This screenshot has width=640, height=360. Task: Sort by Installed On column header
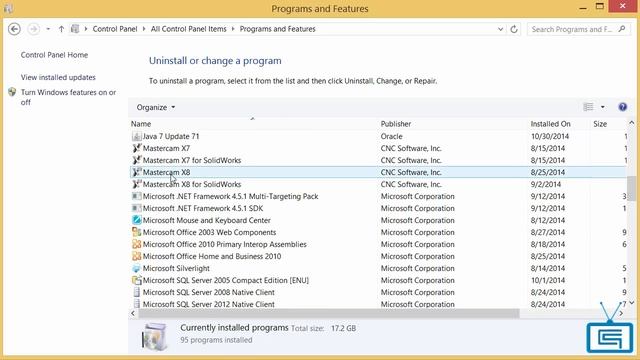[x=550, y=124]
